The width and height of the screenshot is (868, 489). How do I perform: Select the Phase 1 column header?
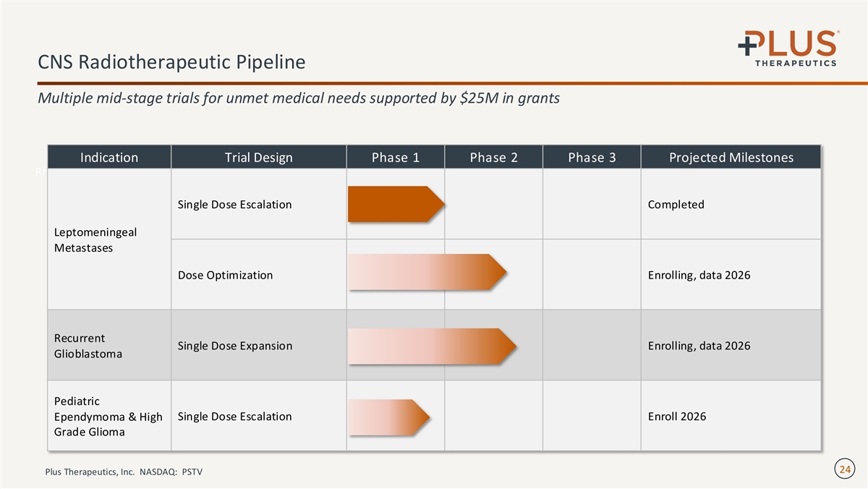(396, 158)
